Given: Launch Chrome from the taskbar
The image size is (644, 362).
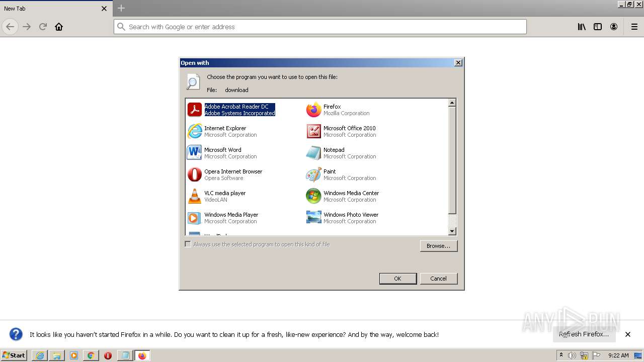Looking at the screenshot, I should [91, 355].
